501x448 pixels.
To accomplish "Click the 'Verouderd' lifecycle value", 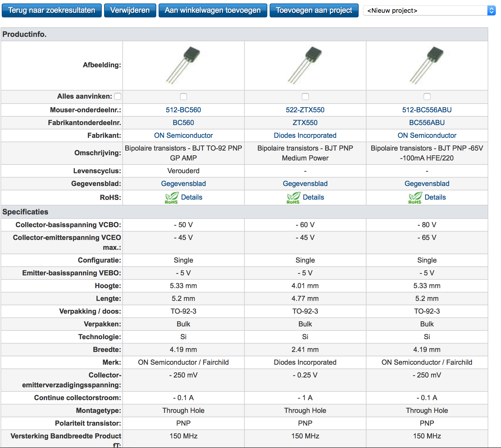I will point(183,171).
